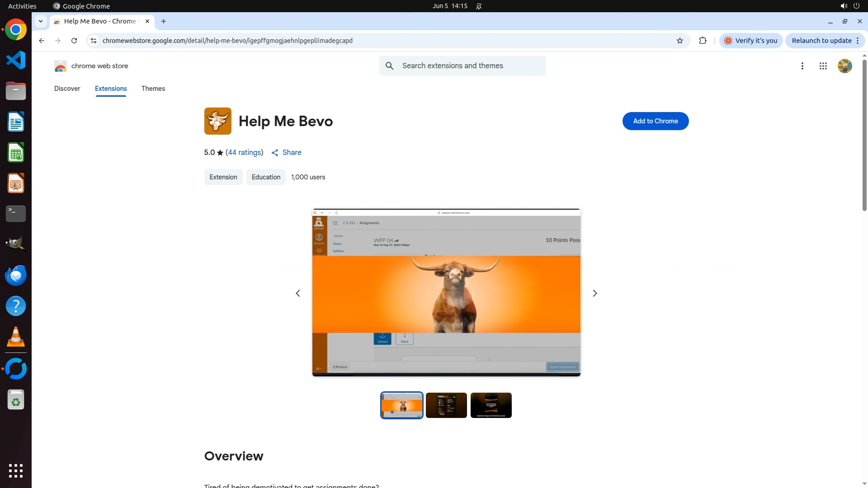The width and height of the screenshot is (868, 488).
Task: Open Google apps grid icon
Action: pyautogui.click(x=823, y=66)
